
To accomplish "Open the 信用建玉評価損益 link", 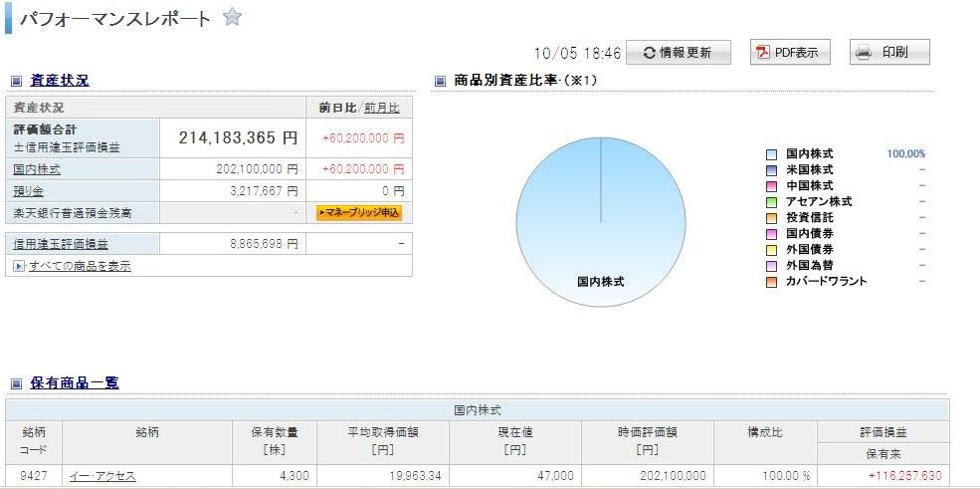I will (61, 244).
